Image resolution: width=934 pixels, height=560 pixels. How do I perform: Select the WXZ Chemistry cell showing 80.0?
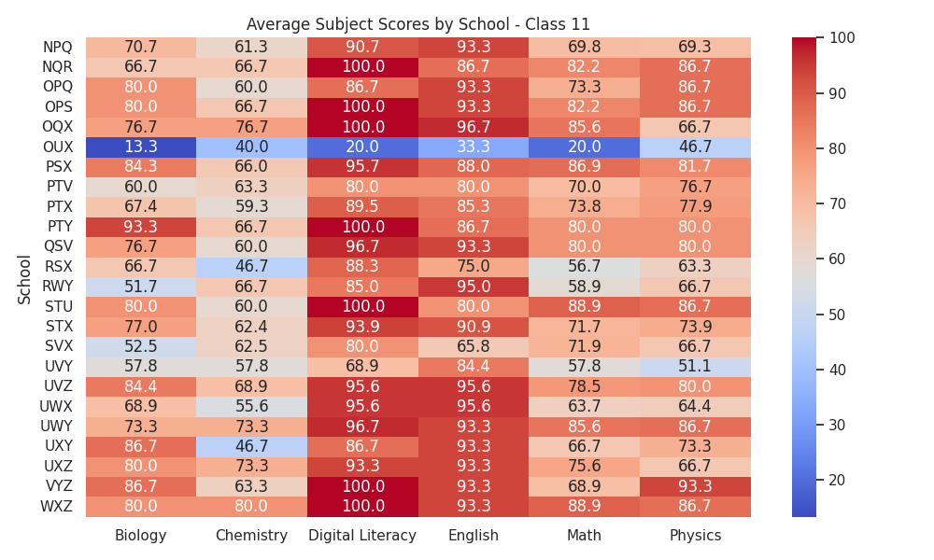251,507
